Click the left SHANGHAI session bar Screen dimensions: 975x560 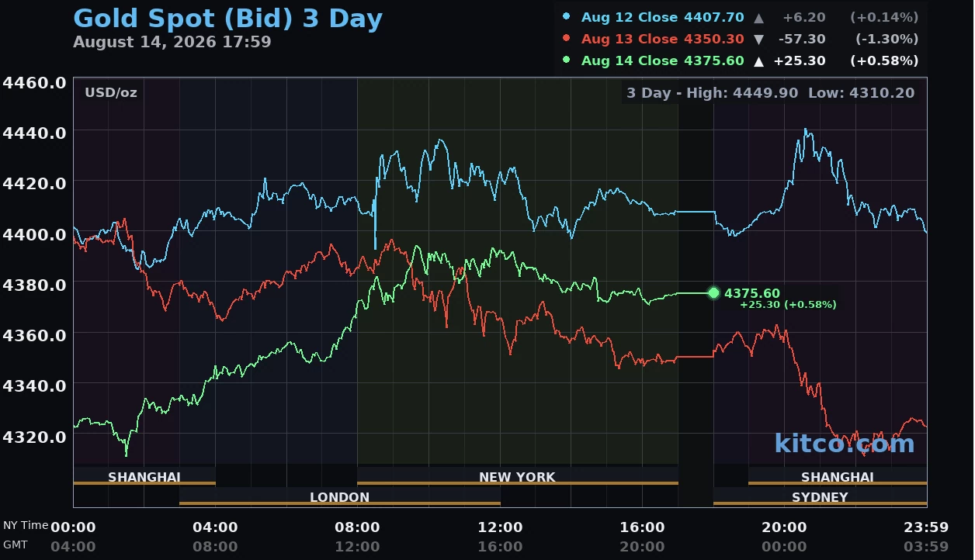click(144, 476)
